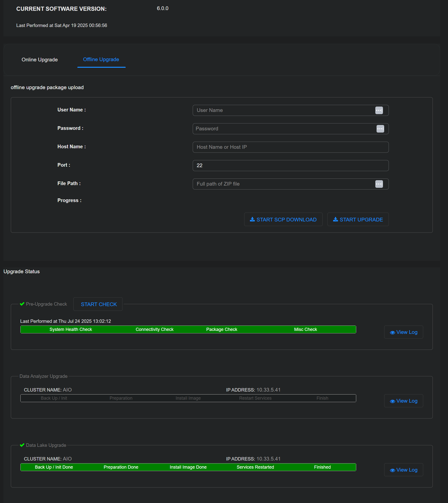Focus the Password input field

[283, 129]
